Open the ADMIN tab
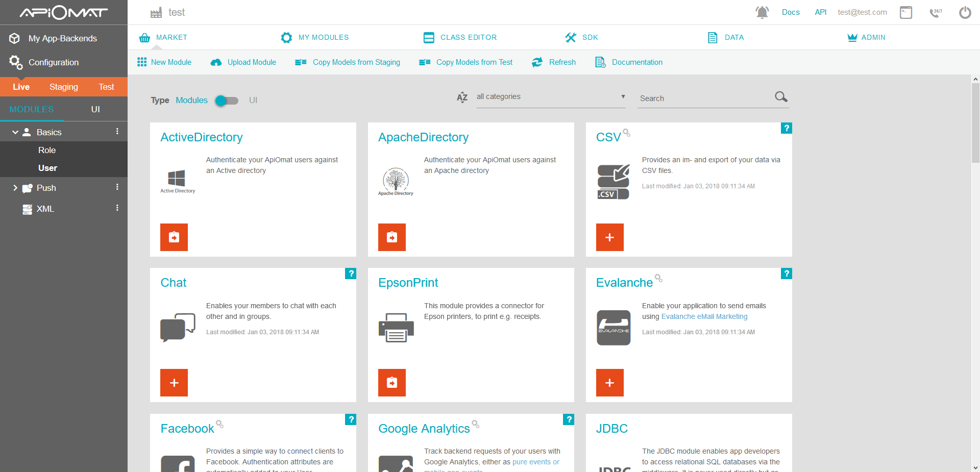The width and height of the screenshot is (980, 472). tap(866, 37)
